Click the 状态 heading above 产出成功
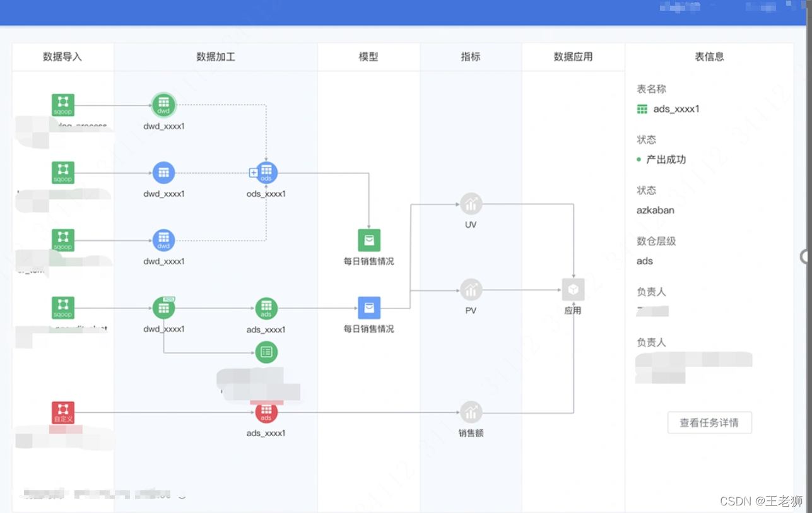Screen dimensions: 812x513 pos(647,139)
